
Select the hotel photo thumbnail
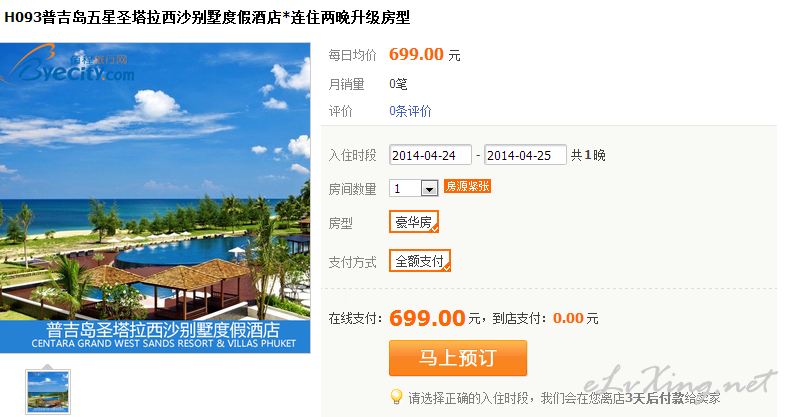48,392
